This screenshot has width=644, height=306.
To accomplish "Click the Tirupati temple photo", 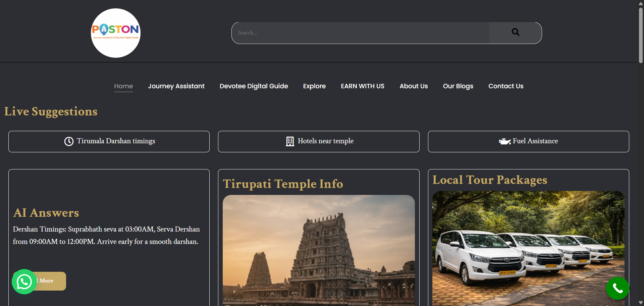I will tap(319, 250).
